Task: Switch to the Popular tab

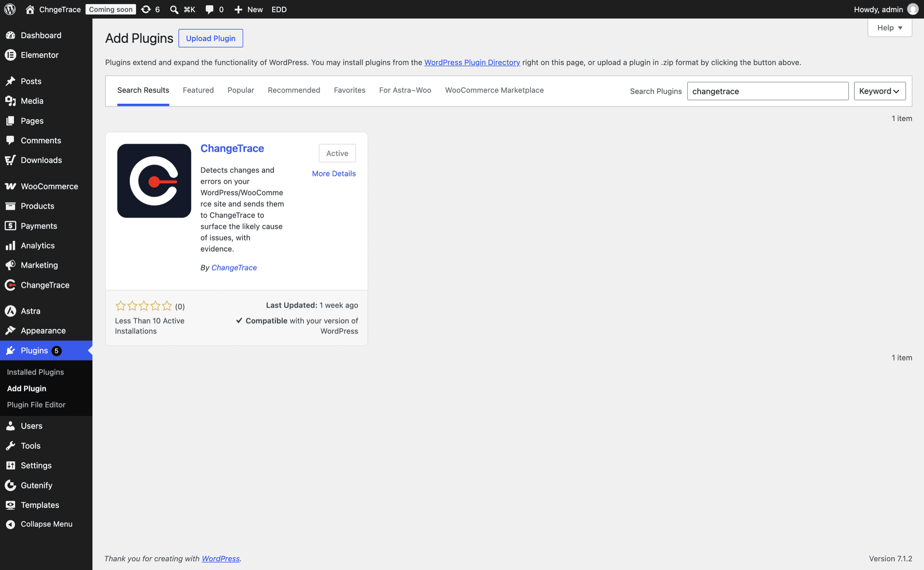Action: point(241,90)
